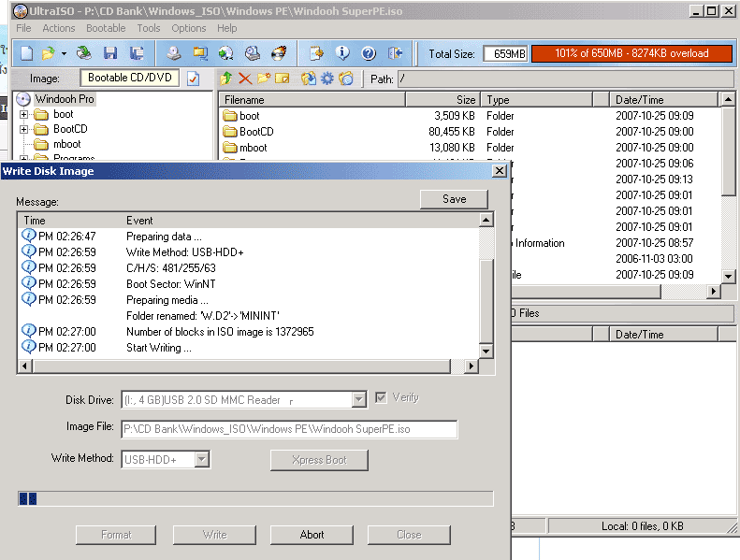Click the Image info icon
Screen dimensions: 740x560
[x=342, y=53]
